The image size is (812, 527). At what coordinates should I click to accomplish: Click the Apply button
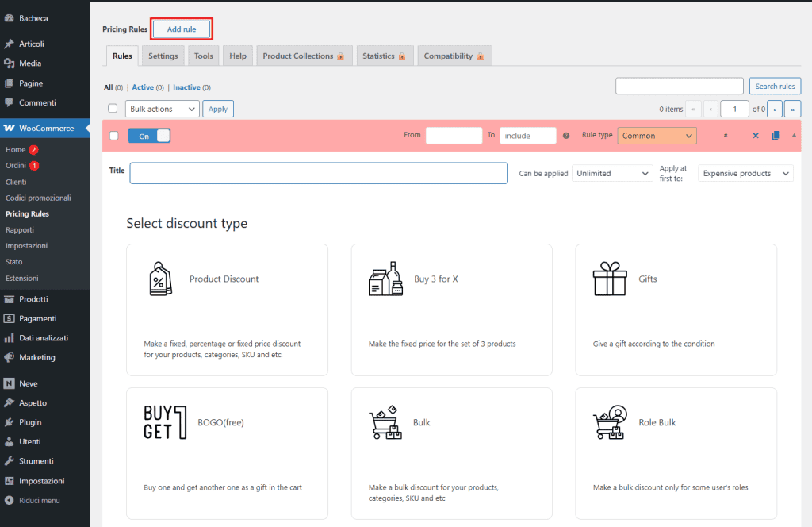pyautogui.click(x=218, y=109)
